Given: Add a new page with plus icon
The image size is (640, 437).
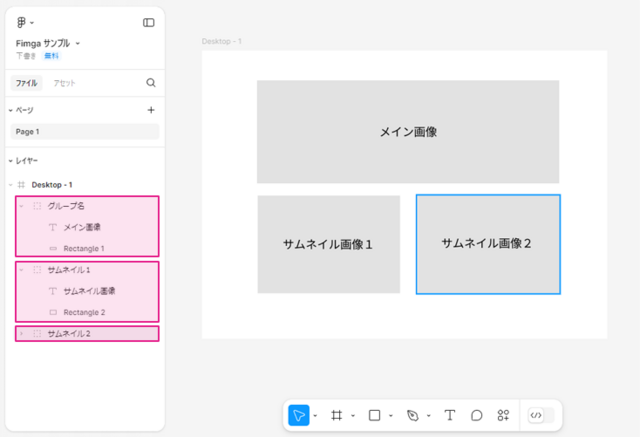Looking at the screenshot, I should [151, 110].
